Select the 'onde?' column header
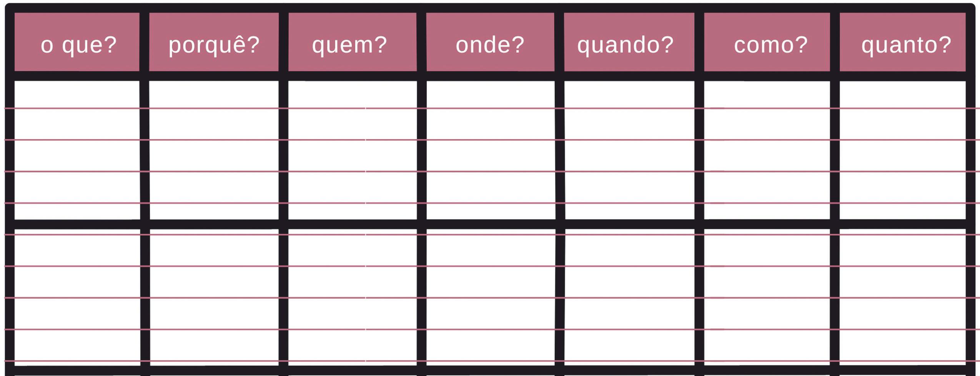This screenshot has width=980, height=376. pos(491,42)
